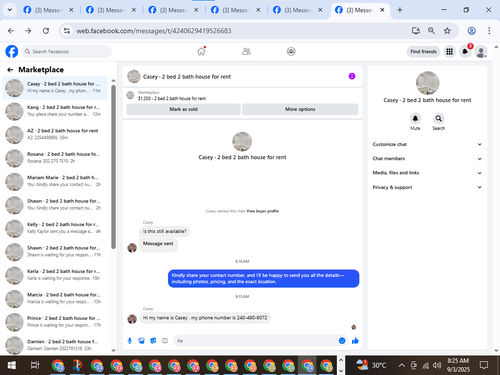Expand Media, files and links section
Image resolution: width=500 pixels, height=375 pixels.
point(427,173)
